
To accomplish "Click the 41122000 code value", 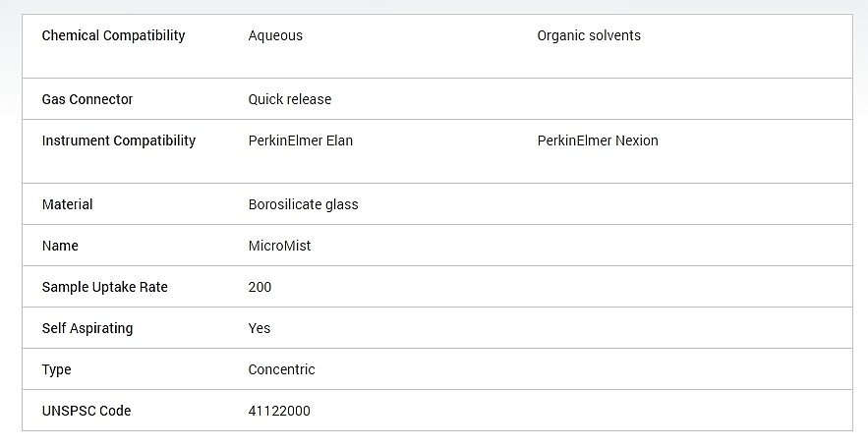I will click(x=279, y=412).
